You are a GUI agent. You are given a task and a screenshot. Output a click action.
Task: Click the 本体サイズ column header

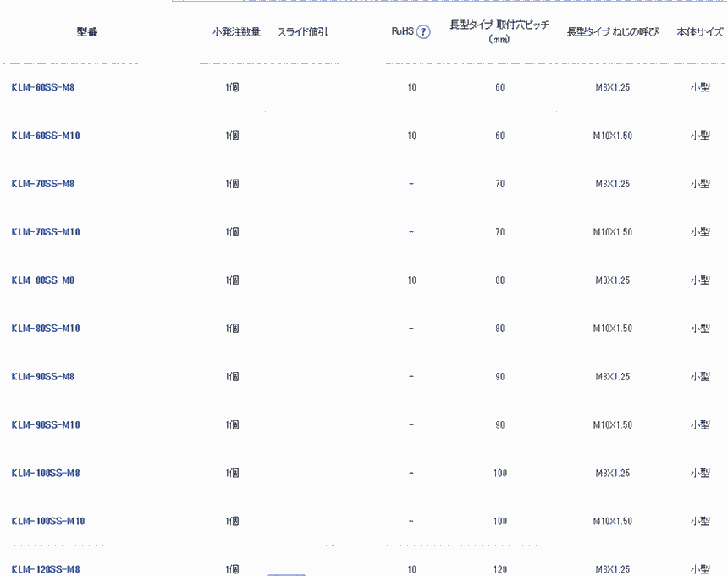[x=700, y=32]
